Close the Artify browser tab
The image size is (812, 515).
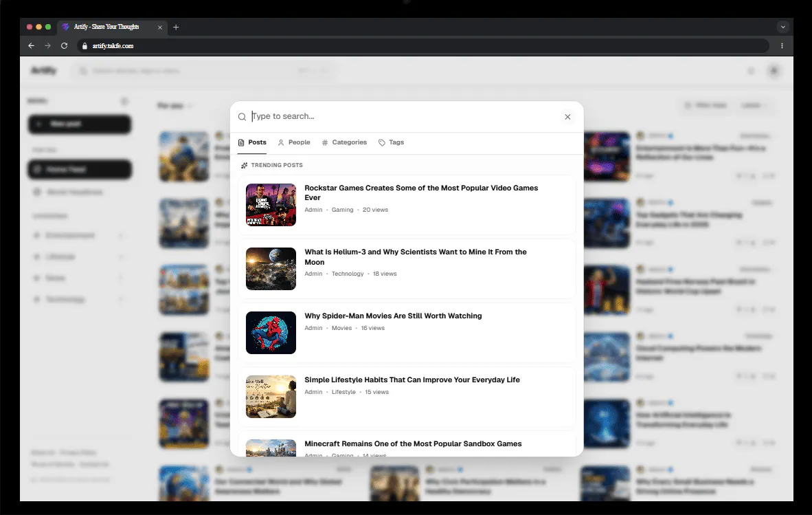[160, 28]
